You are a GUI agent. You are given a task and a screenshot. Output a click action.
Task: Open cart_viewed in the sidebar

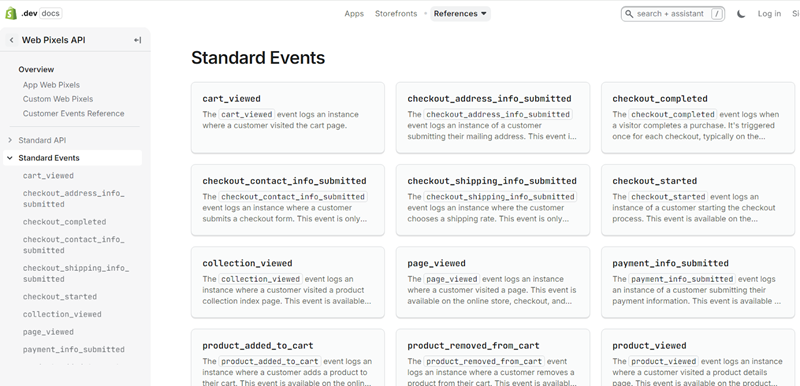coord(48,175)
